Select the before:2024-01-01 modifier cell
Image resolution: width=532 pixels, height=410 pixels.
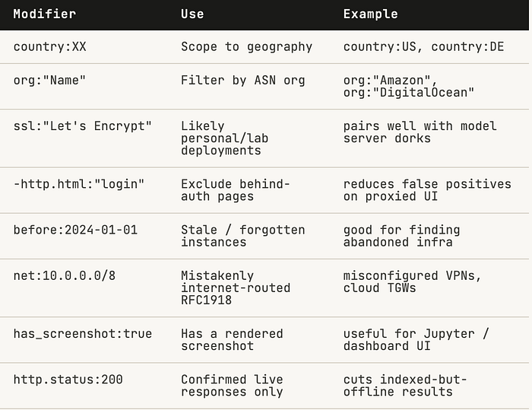(75, 230)
